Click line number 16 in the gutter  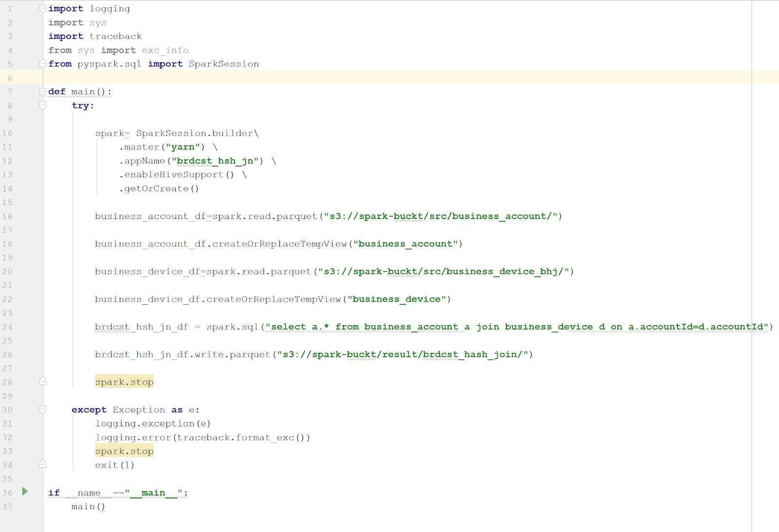8,216
